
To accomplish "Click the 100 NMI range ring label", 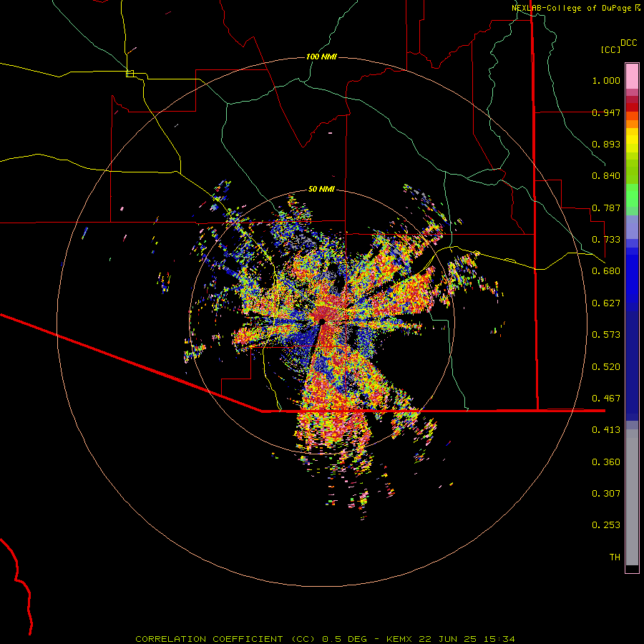I will pyautogui.click(x=321, y=57).
